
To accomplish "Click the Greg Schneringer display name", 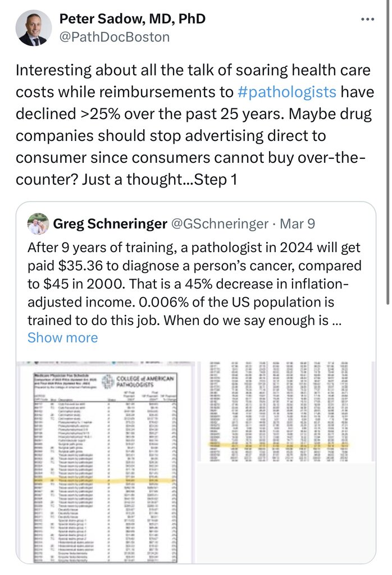I will pyautogui.click(x=110, y=224).
